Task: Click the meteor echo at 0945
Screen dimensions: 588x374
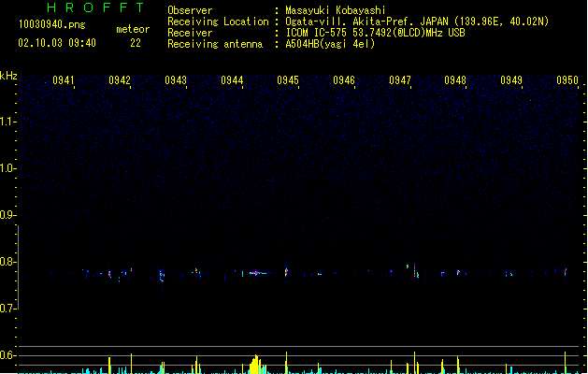Action: (286, 272)
